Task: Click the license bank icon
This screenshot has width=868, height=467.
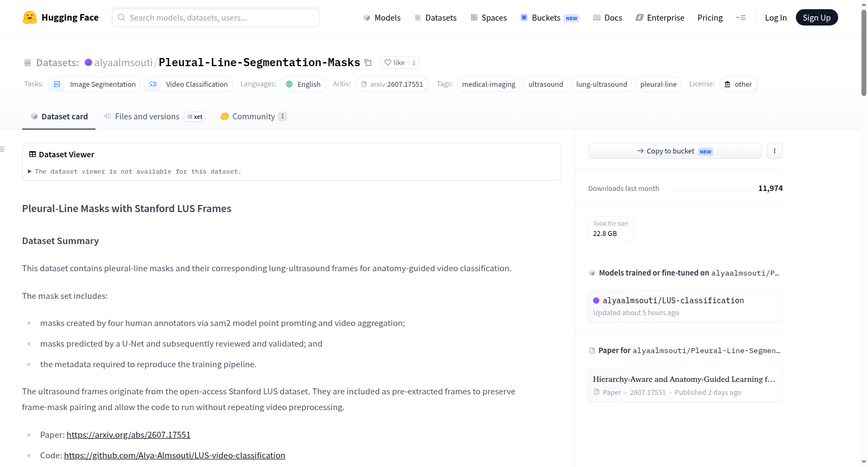Action: (727, 84)
